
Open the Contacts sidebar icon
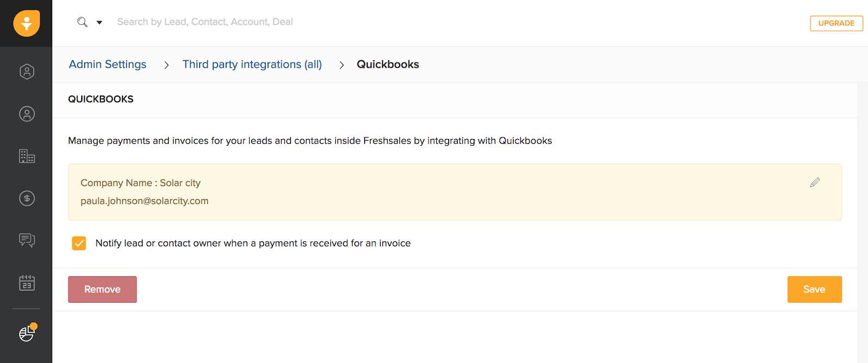tap(27, 114)
